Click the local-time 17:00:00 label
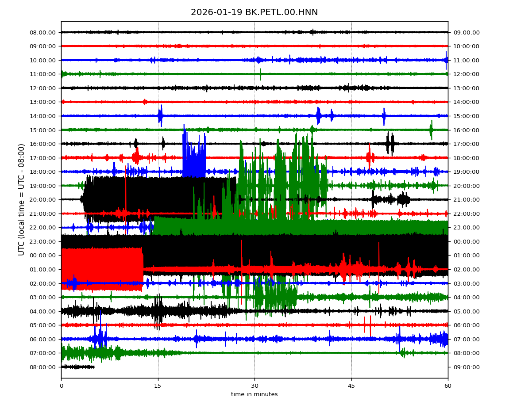Image resolution: width=509 pixels, height=420 pixels. (466, 144)
